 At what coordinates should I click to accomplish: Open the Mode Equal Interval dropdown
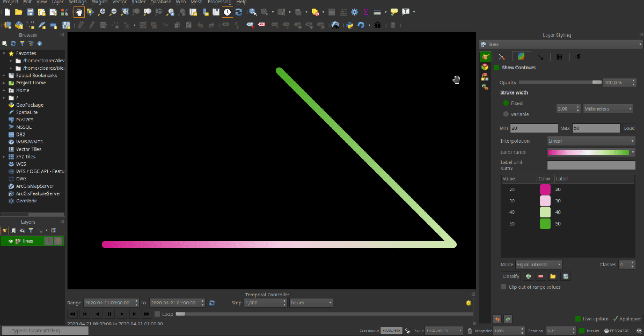[538, 265]
